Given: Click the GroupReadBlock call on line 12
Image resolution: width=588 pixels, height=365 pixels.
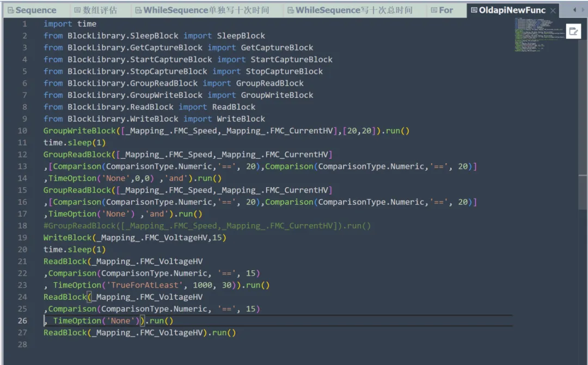Looking at the screenshot, I should [188, 154].
